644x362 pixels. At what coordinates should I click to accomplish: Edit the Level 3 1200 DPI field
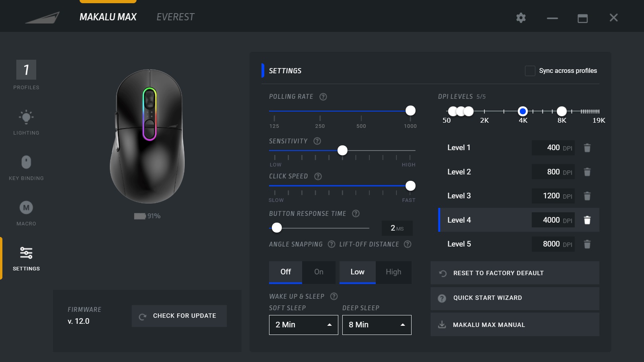pos(553,196)
